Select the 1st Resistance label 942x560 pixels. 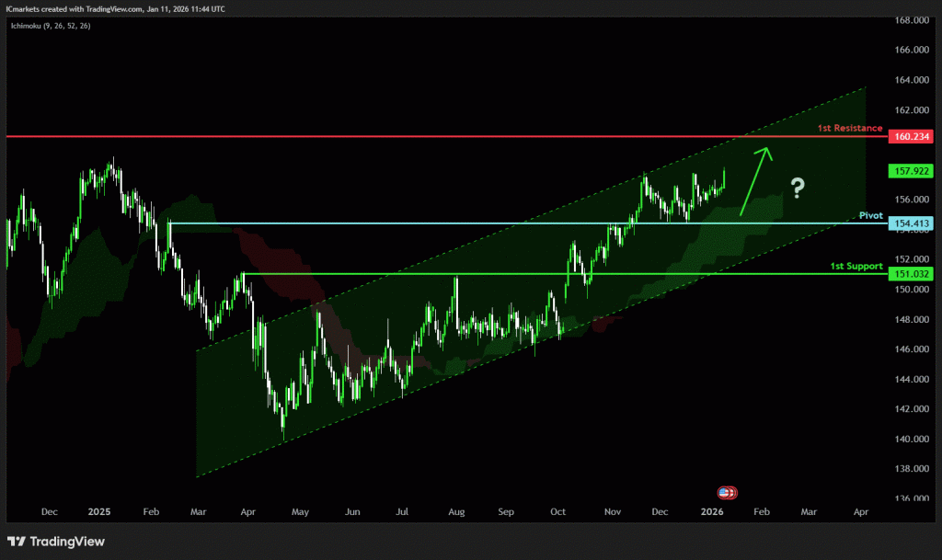tap(849, 128)
